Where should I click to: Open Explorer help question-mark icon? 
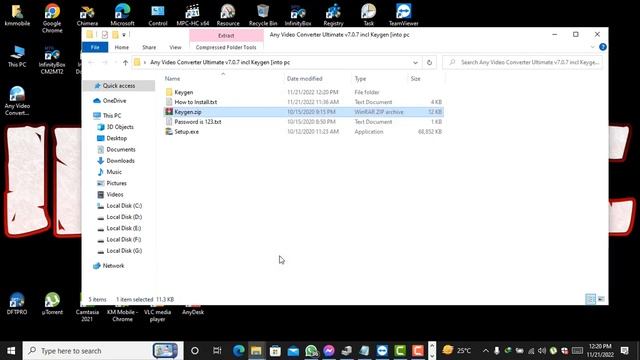(x=602, y=47)
